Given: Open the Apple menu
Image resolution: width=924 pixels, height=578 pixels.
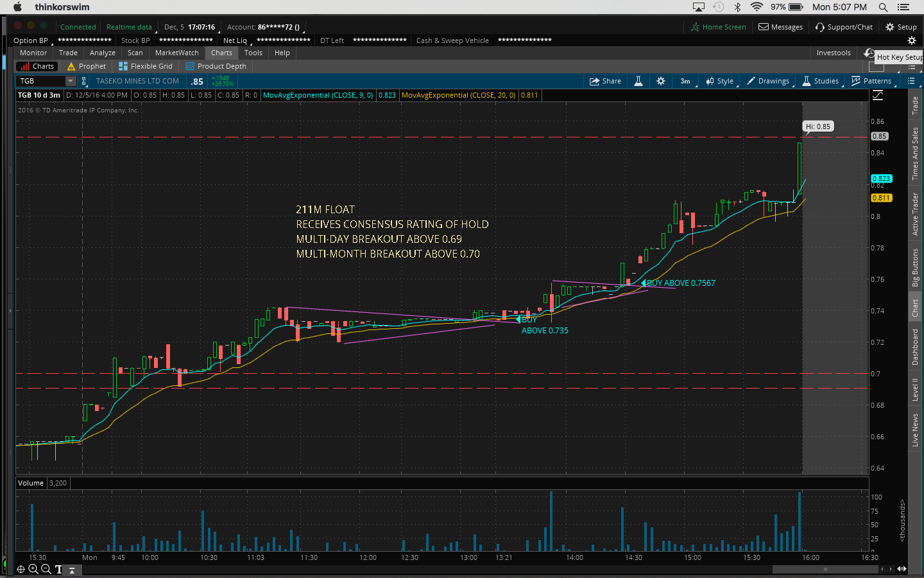Looking at the screenshot, I should pos(17,7).
